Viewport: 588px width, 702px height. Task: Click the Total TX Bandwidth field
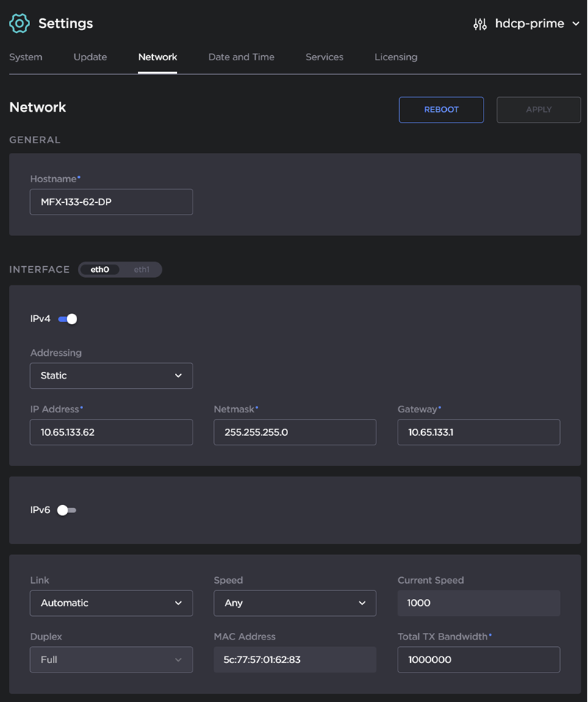point(478,659)
